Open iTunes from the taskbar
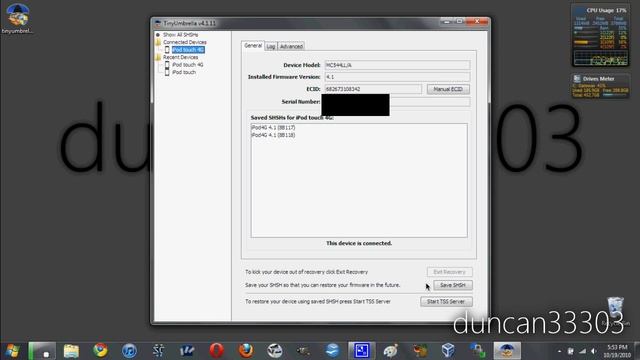640x360 pixels. [x=129, y=351]
